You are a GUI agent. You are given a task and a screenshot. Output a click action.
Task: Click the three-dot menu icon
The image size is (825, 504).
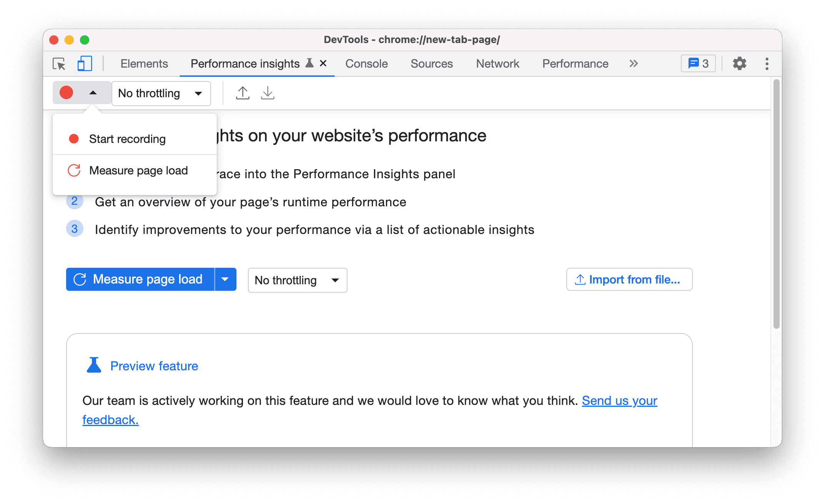pyautogui.click(x=766, y=64)
